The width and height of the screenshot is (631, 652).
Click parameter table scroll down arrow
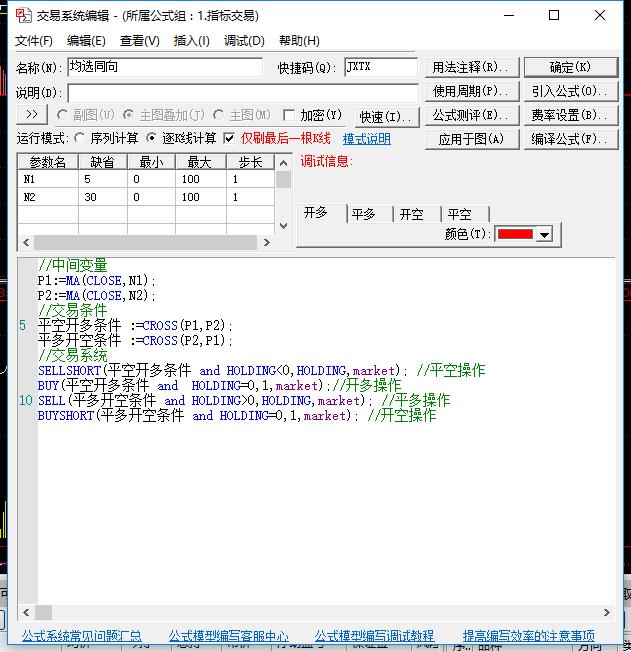click(283, 226)
